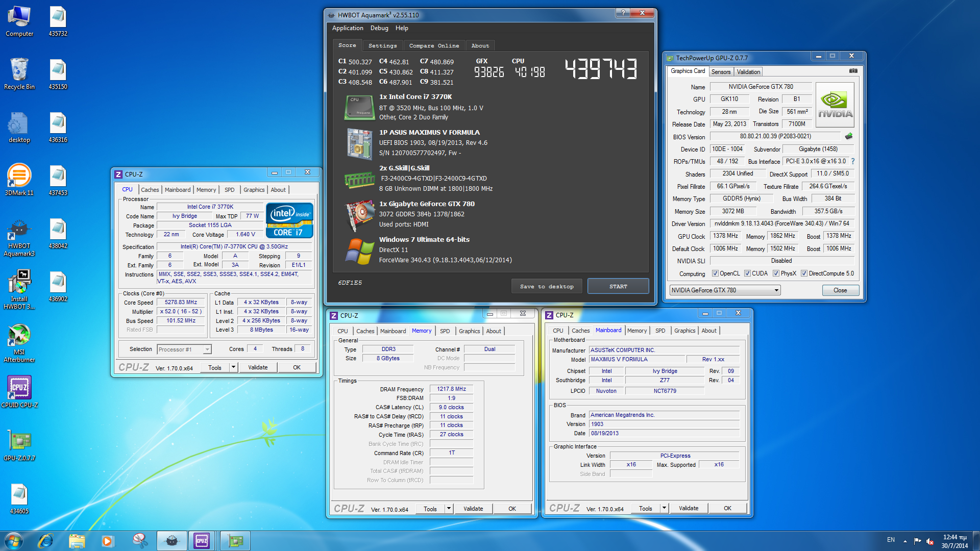Image resolution: width=980 pixels, height=551 pixels.
Task: Switch to CPU-Z taskbar button
Action: (202, 541)
